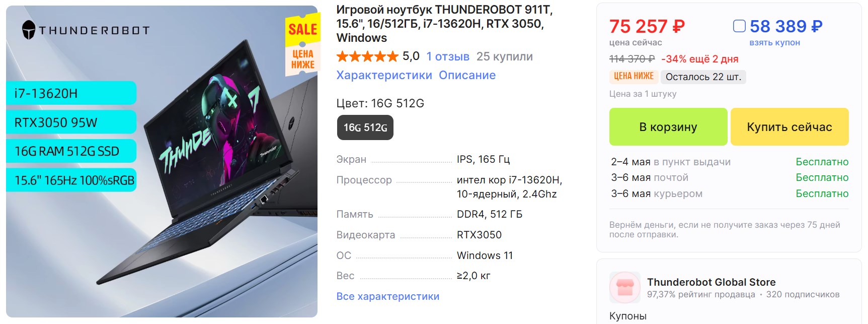Image resolution: width=868 pixels, height=324 pixels.
Task: Expand Все характеристики list
Action: 387,296
